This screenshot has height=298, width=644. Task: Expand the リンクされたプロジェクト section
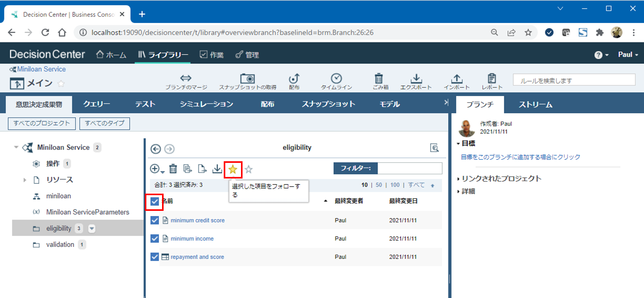point(458,178)
